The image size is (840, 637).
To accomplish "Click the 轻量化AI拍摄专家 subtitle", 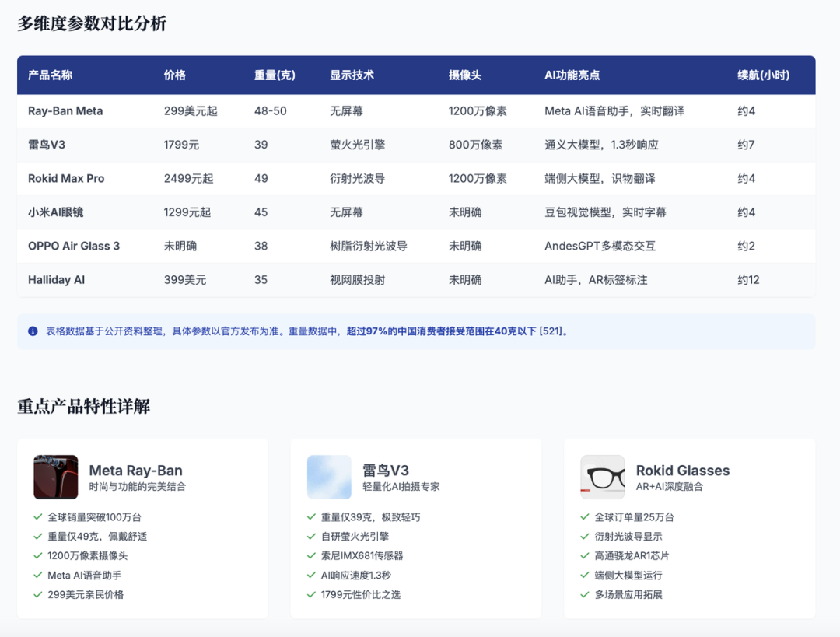I will tap(401, 486).
